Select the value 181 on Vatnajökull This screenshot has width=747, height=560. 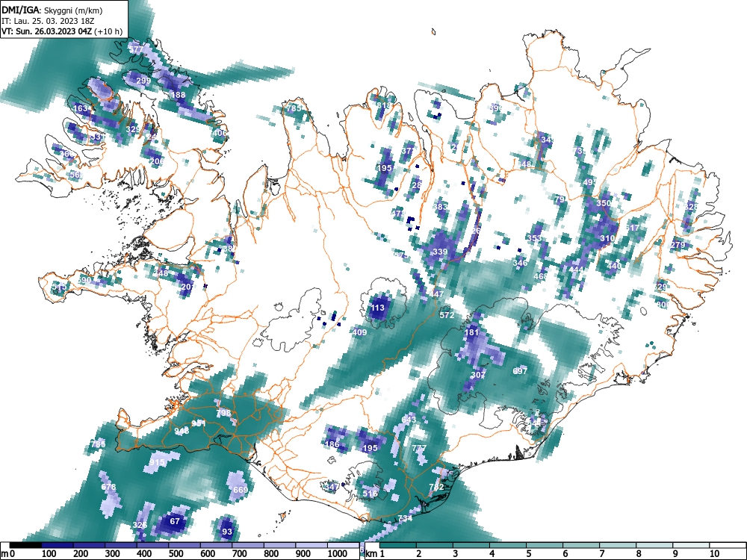(x=471, y=332)
